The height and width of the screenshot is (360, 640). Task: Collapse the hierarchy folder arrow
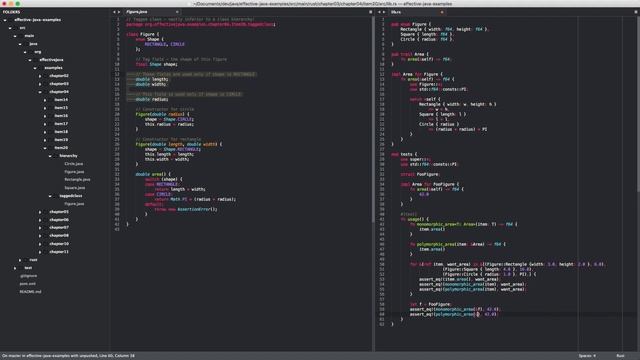click(x=50, y=156)
